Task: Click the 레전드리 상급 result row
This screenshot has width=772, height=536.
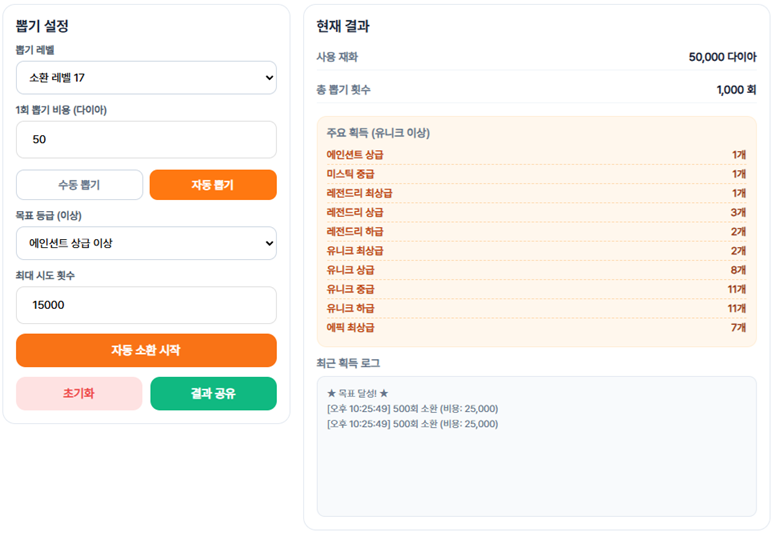Action: pyautogui.click(x=536, y=212)
